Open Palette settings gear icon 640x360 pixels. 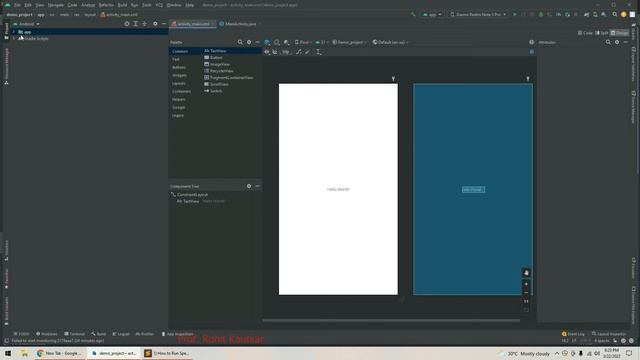click(x=249, y=42)
